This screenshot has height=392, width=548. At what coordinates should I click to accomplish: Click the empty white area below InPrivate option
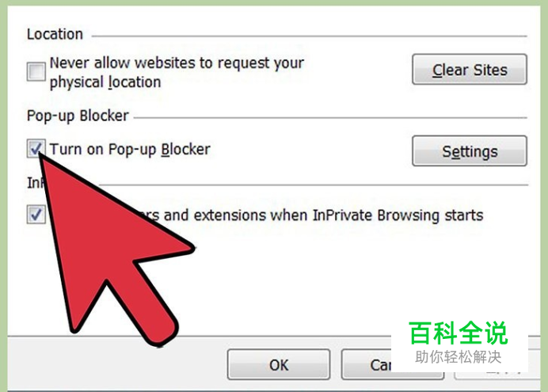pyautogui.click(x=314, y=280)
